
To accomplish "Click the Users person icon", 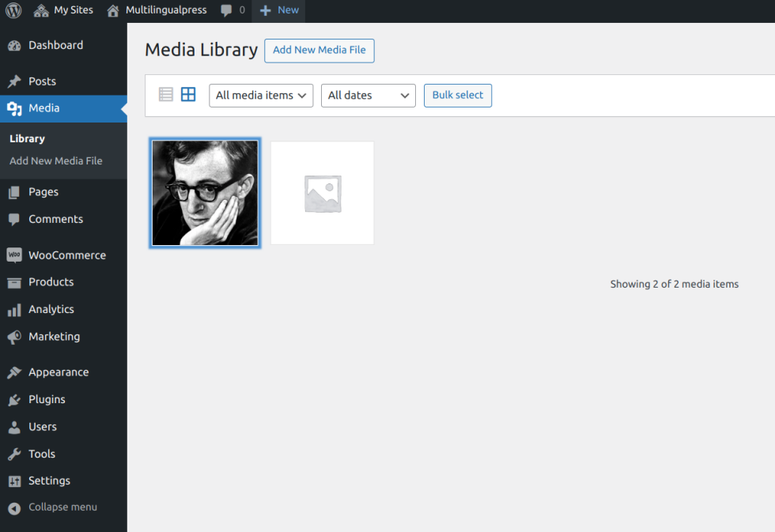I will 14,428.
